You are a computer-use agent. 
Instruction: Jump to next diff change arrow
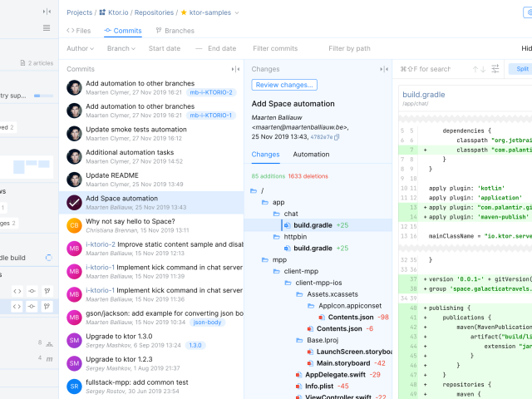pos(483,69)
